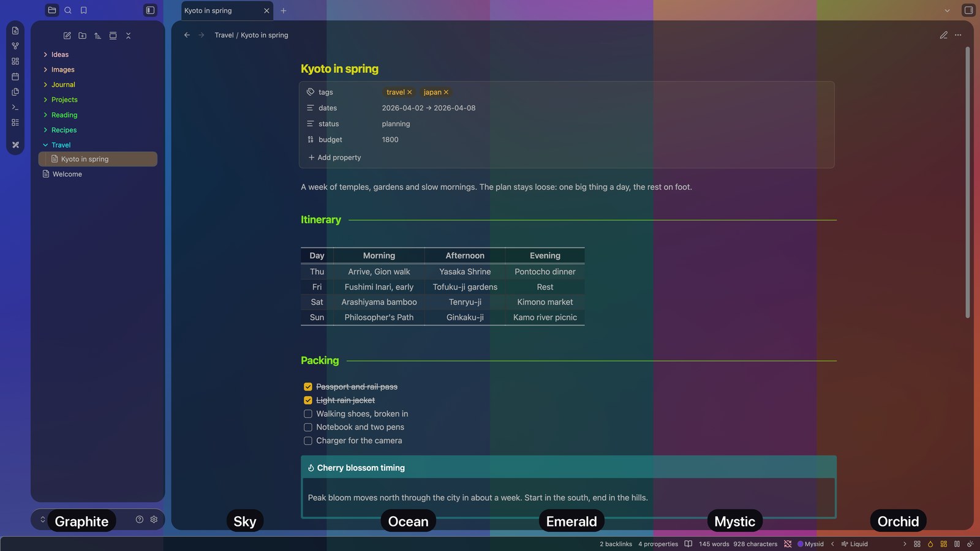The image size is (980, 551).
Task: Open today's daily note calendar icon
Action: pyautogui.click(x=15, y=77)
